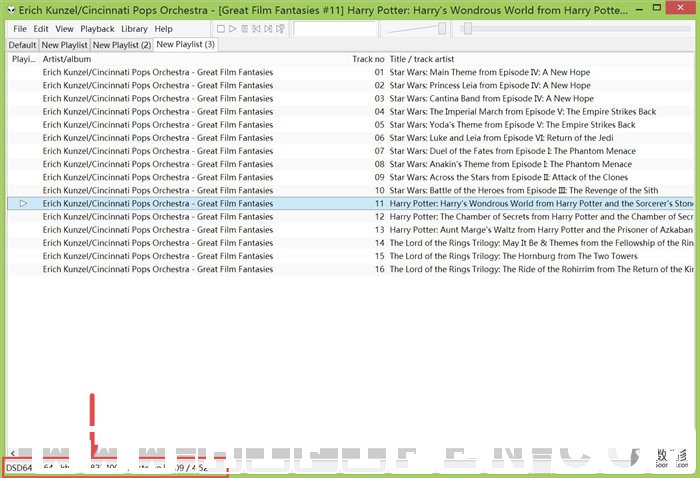700x478 pixels.
Task: Maximize the foobar2000 window
Action: (x=656, y=8)
